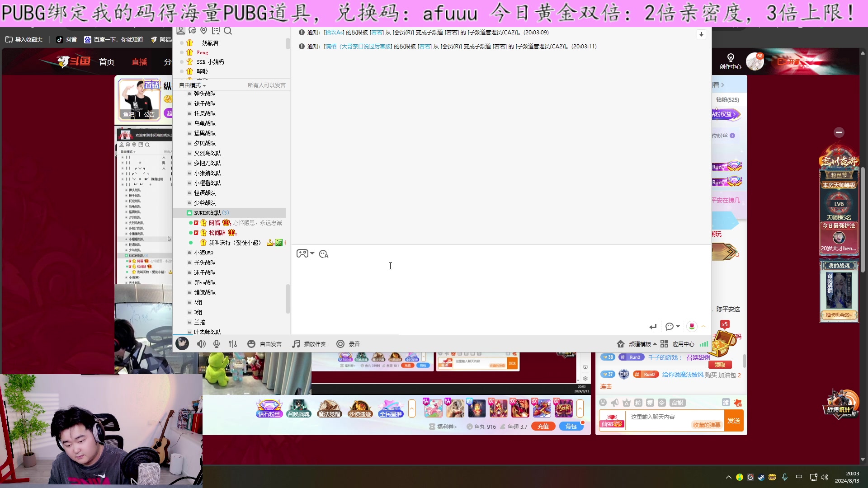
Task: Click the chat emoji smiley icon in Douyu
Action: pyautogui.click(x=603, y=403)
